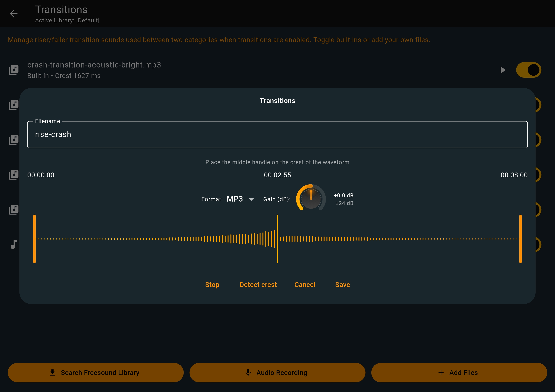Click the Filename input field

[x=277, y=135]
